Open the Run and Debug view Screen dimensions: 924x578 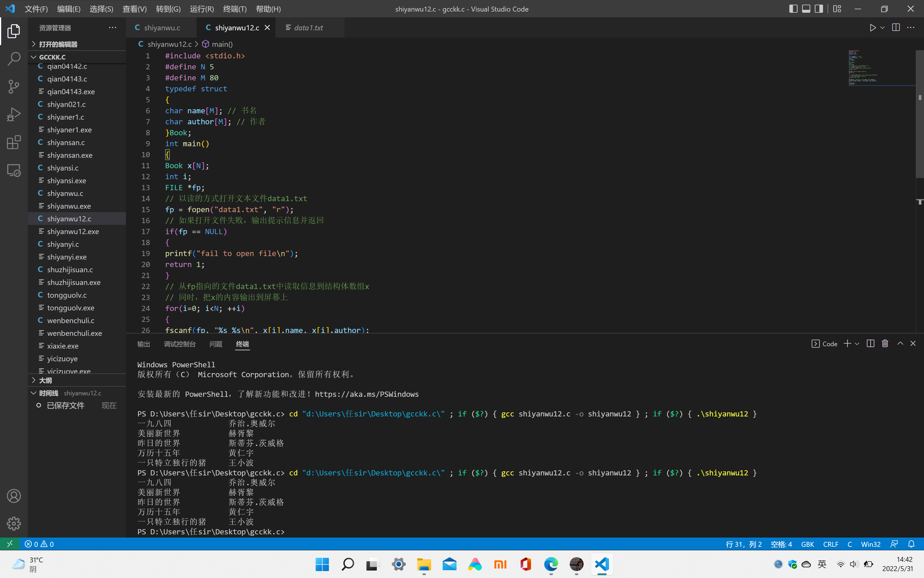[x=14, y=115]
